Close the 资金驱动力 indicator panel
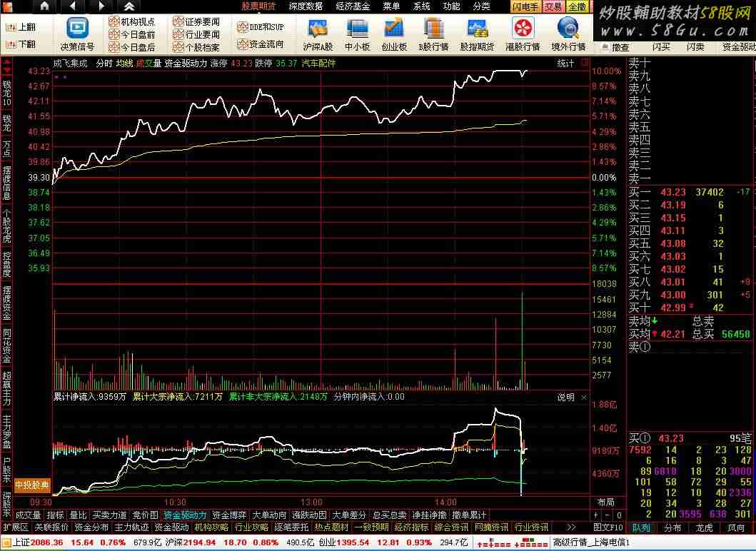The image size is (756, 551). [x=584, y=398]
